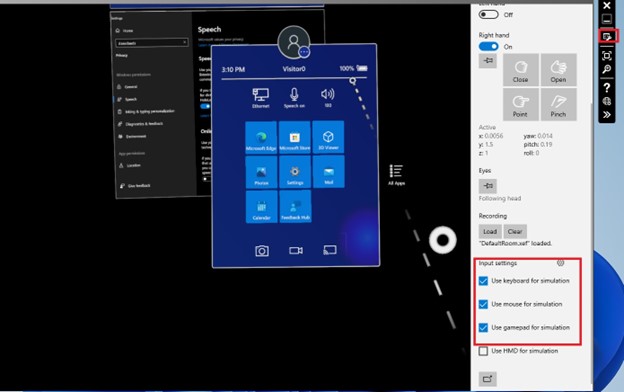The height and width of the screenshot is (392, 624).
Task: Click the pin button under Right hand
Action: tap(488, 61)
